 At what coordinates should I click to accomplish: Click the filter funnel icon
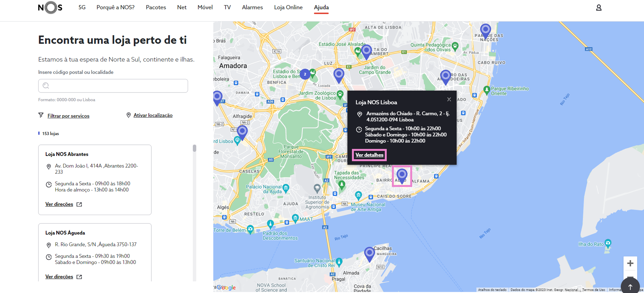click(41, 115)
